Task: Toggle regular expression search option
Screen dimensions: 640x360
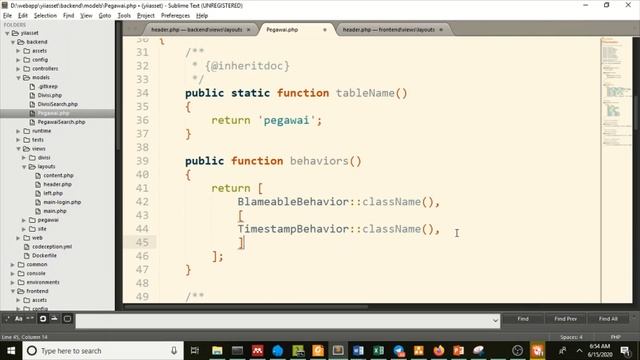Action: [7, 319]
